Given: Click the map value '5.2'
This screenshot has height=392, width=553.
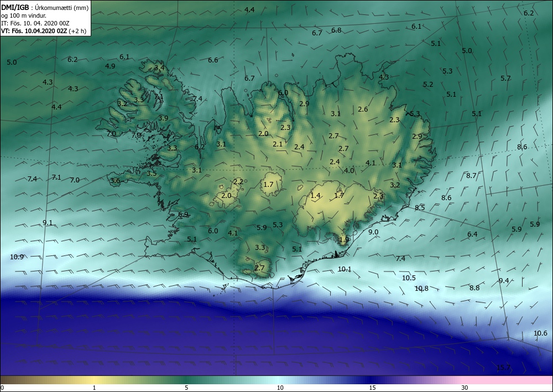Looking at the screenshot, I should (x=428, y=84).
